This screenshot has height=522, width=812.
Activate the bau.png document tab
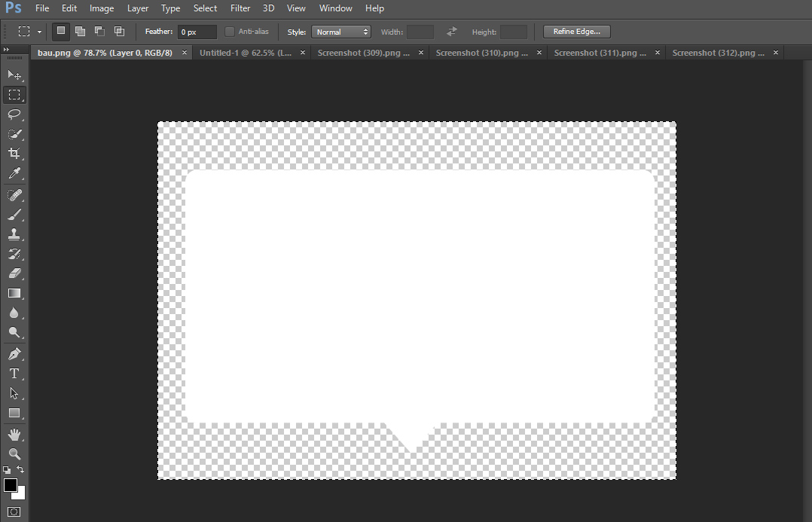click(105, 53)
